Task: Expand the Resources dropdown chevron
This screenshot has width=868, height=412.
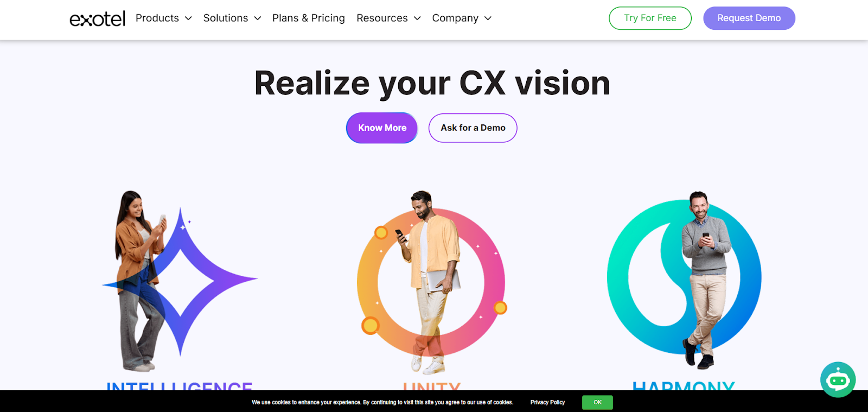Action: tap(417, 18)
